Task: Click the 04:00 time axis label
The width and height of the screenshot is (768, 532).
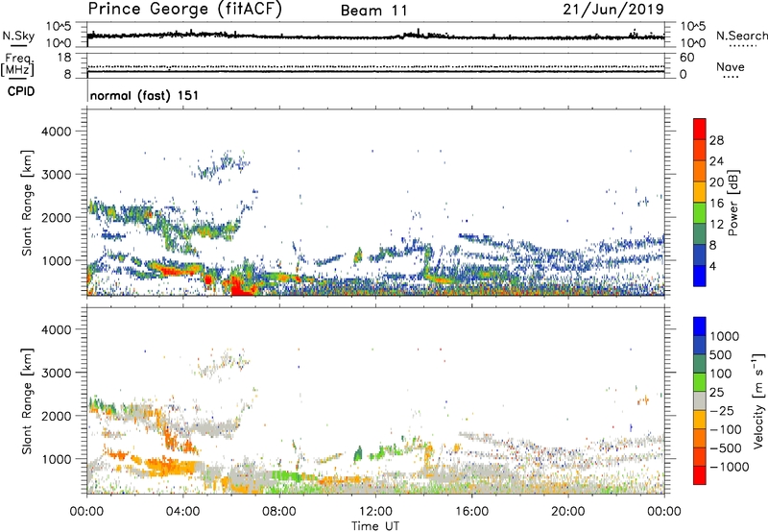Action: pyautogui.click(x=182, y=512)
